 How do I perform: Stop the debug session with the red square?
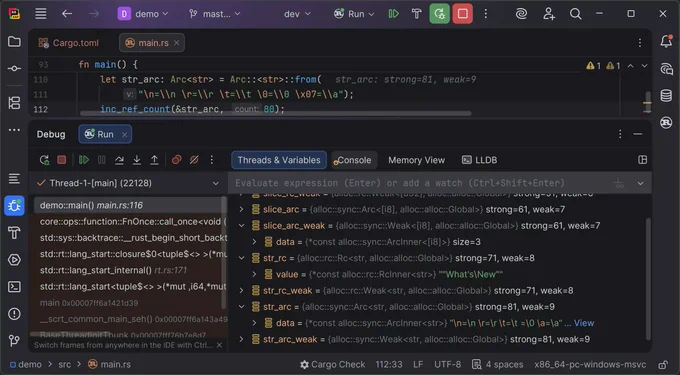(62, 160)
